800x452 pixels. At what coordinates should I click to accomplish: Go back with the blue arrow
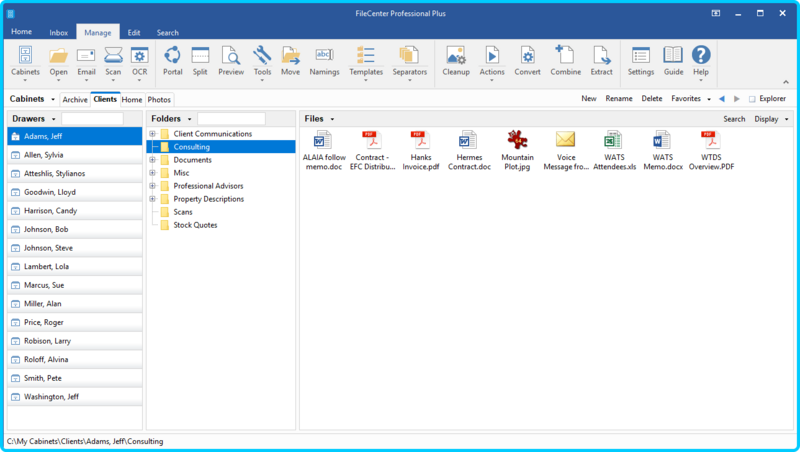click(721, 99)
